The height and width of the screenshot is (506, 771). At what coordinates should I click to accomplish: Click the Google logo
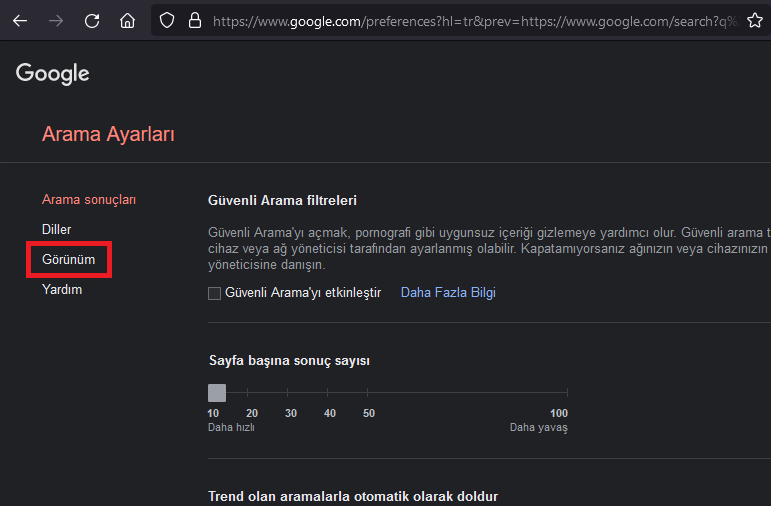[x=53, y=73]
